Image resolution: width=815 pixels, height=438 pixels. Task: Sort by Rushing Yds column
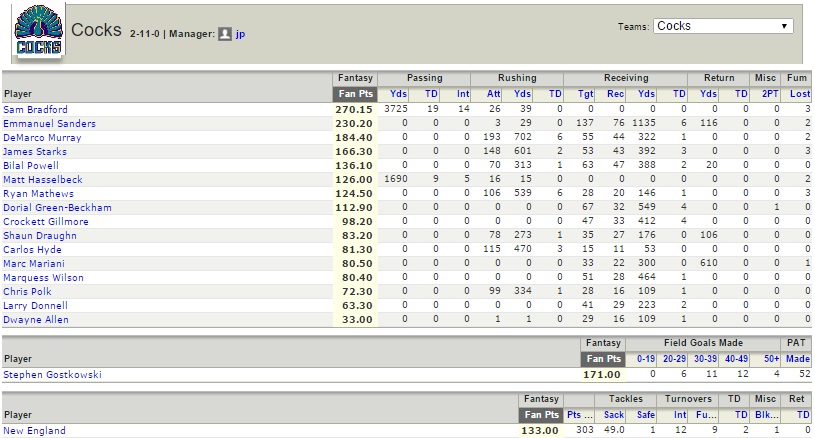(x=522, y=94)
